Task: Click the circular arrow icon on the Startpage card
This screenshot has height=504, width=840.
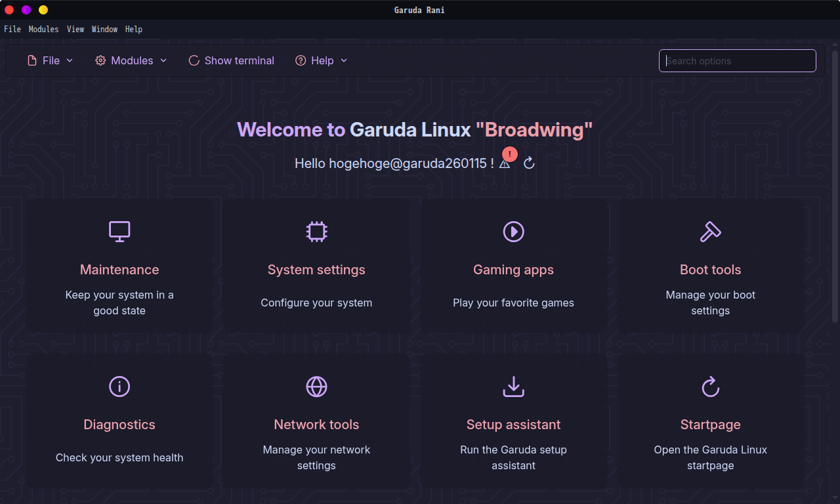Action: (711, 387)
